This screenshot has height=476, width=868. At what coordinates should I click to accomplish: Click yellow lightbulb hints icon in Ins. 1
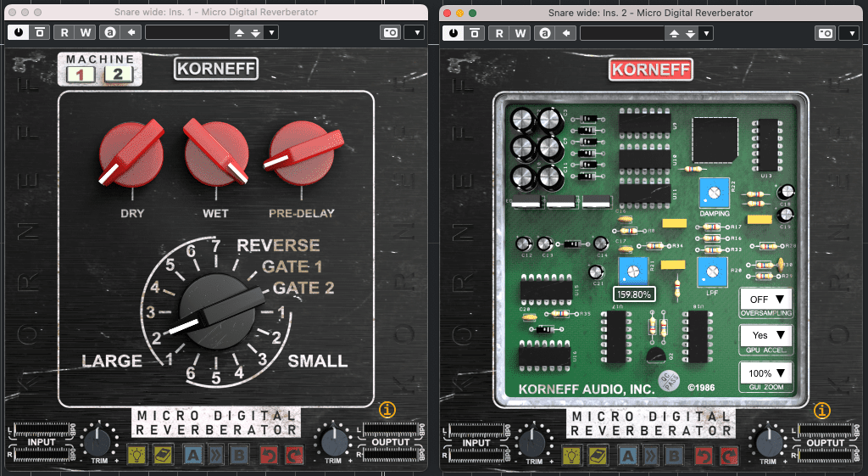136,455
